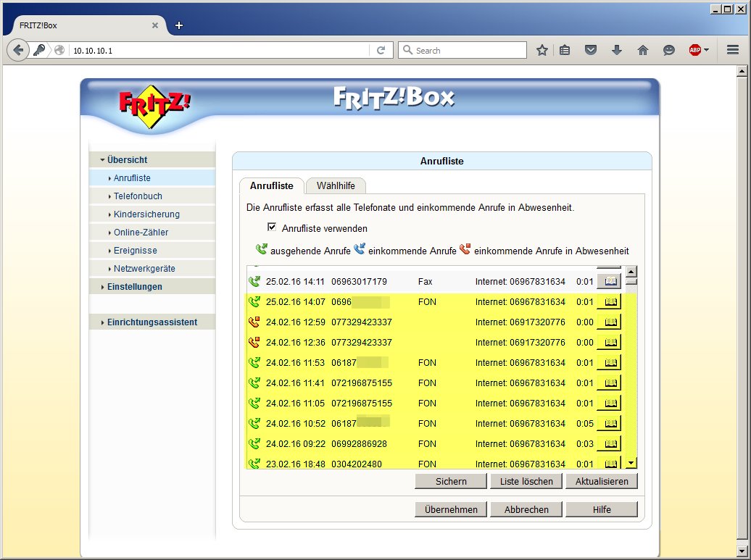Open the Pocket icon in toolbar

point(591,50)
